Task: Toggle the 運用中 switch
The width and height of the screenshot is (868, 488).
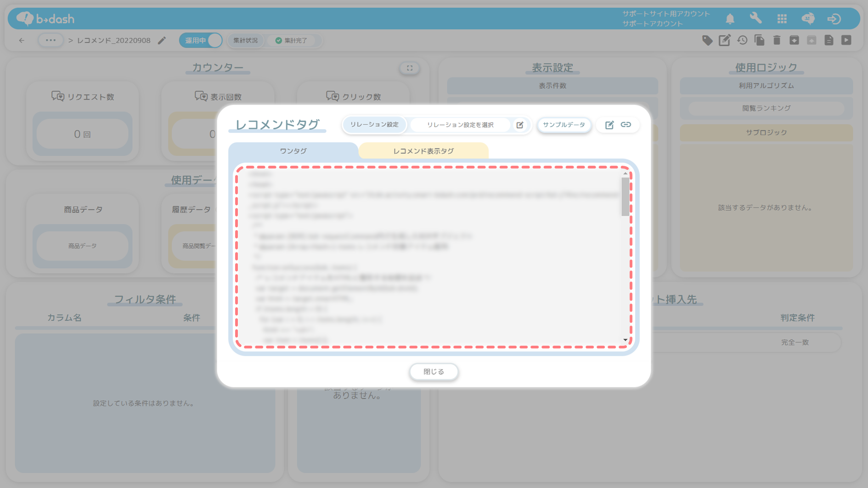Action: 201,40
